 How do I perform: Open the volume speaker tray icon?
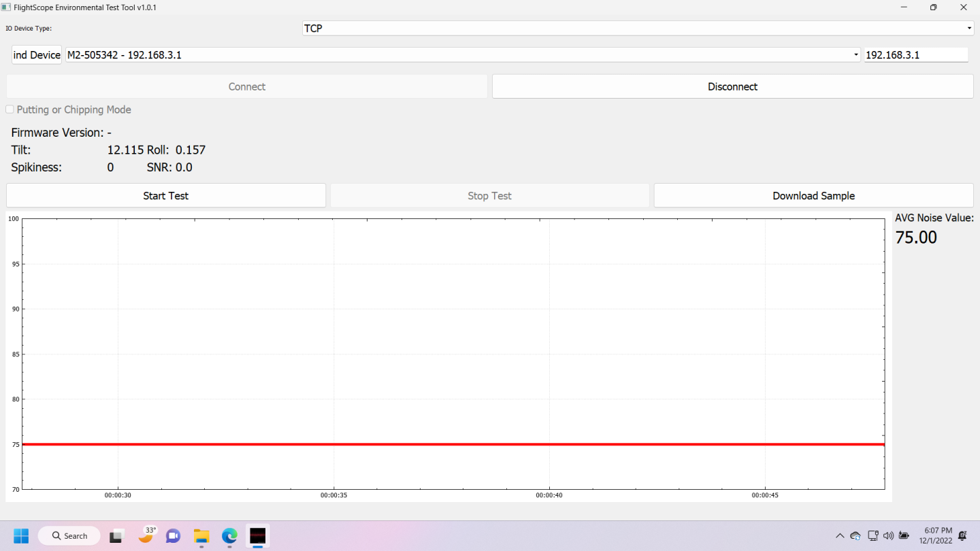pos(889,536)
